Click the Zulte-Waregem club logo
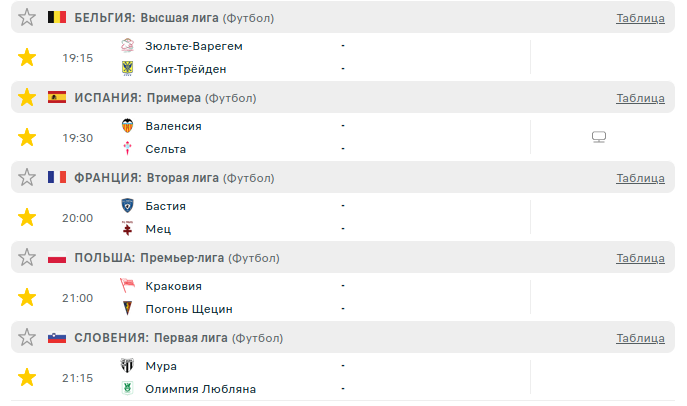 (x=128, y=46)
